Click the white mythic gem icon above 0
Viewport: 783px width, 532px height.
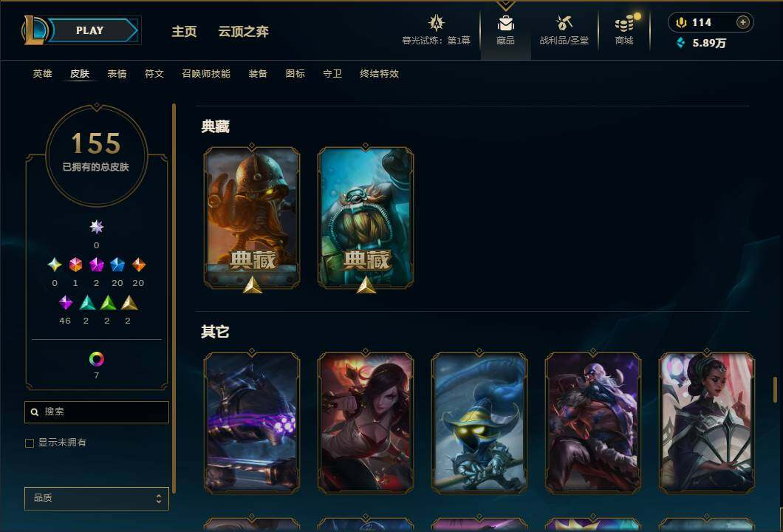click(96, 227)
